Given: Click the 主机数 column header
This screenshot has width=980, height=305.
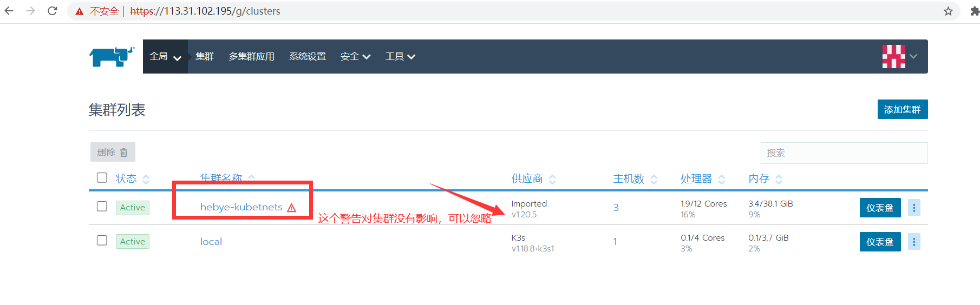Looking at the screenshot, I should 629,179.
